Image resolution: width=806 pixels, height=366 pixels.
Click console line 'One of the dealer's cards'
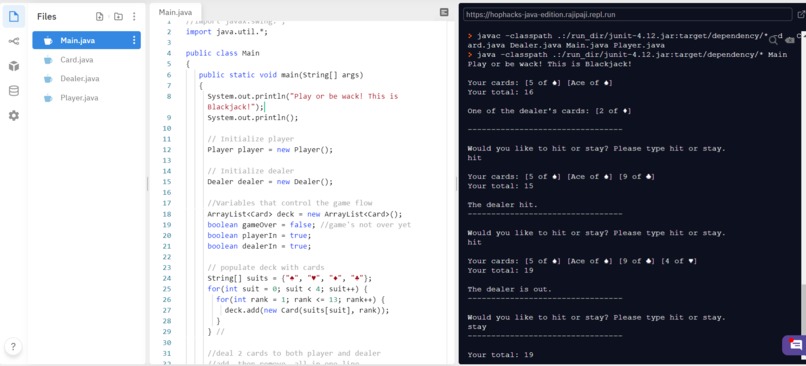point(549,111)
